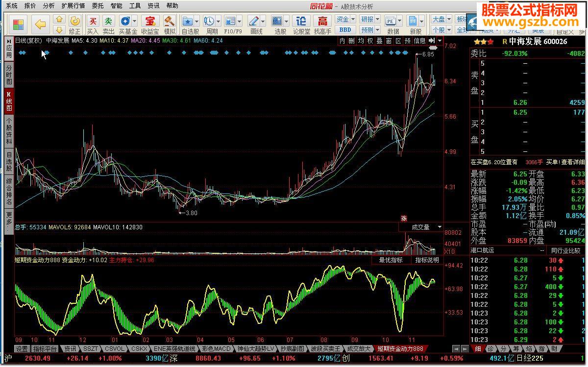Screen dimensions: 588x367
Task: Click the 周期 period clock icon
Action: [209, 21]
